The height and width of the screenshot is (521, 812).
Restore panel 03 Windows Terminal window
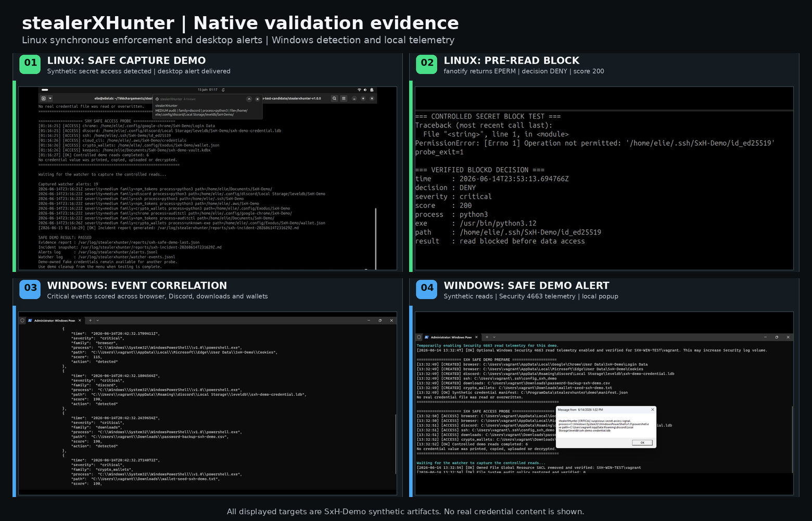click(380, 320)
